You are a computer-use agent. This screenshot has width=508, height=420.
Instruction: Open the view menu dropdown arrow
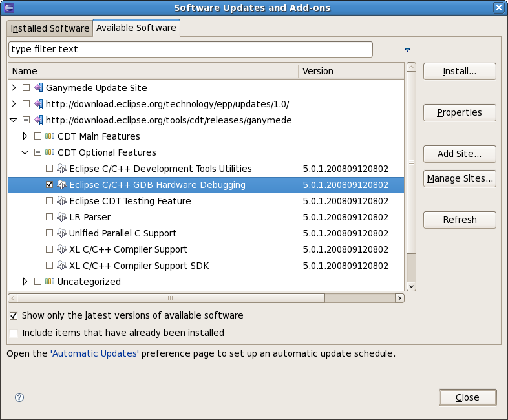click(x=408, y=50)
